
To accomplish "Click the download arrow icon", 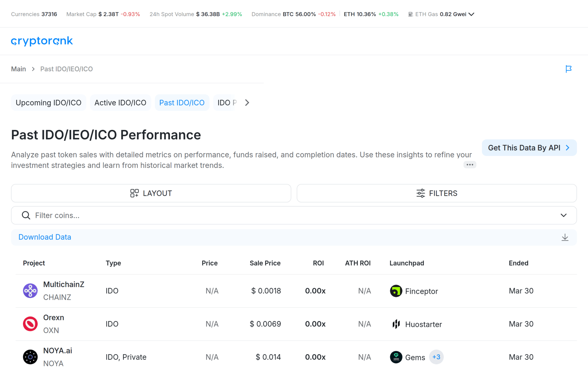I will [565, 237].
